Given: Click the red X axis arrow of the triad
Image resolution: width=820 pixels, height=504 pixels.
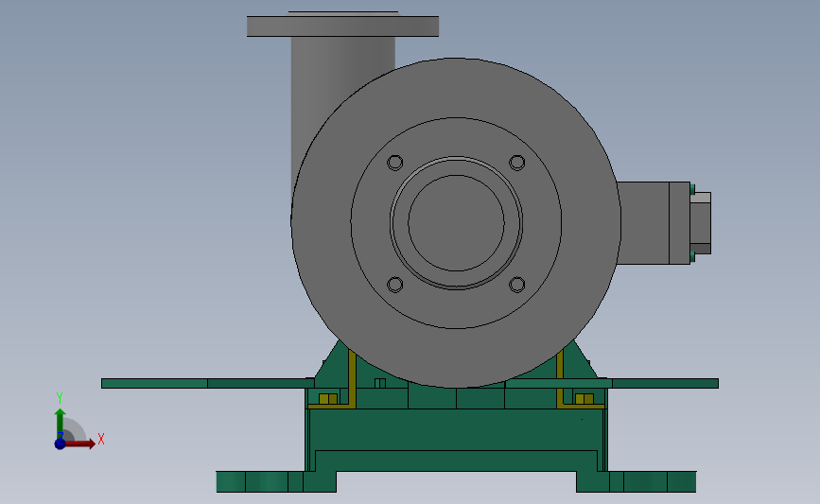Looking at the screenshot, I should [81, 443].
